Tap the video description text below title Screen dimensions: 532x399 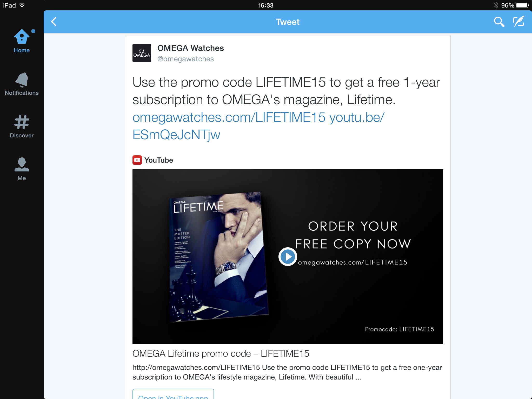tap(287, 372)
